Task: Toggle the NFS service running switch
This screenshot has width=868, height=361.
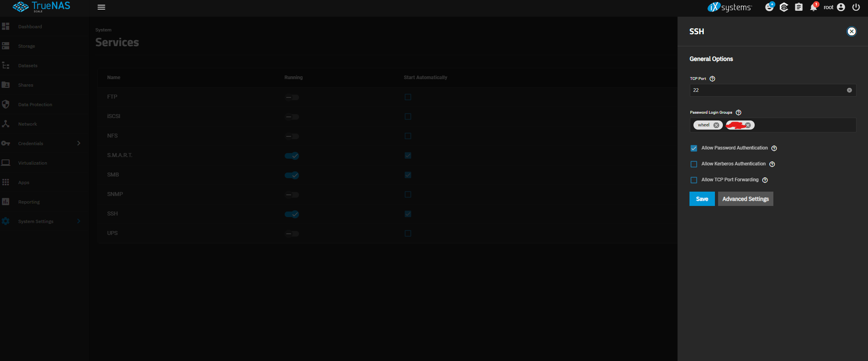Action: point(292,136)
